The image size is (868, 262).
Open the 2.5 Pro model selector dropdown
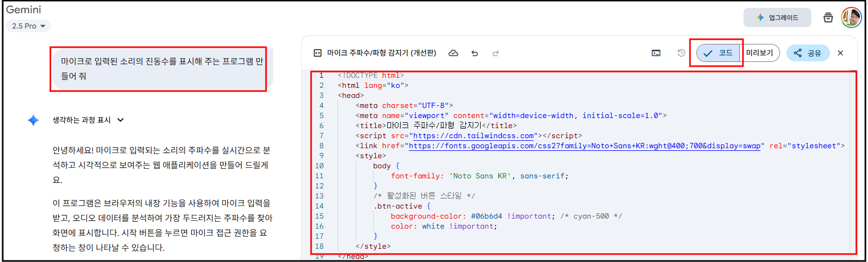[29, 26]
